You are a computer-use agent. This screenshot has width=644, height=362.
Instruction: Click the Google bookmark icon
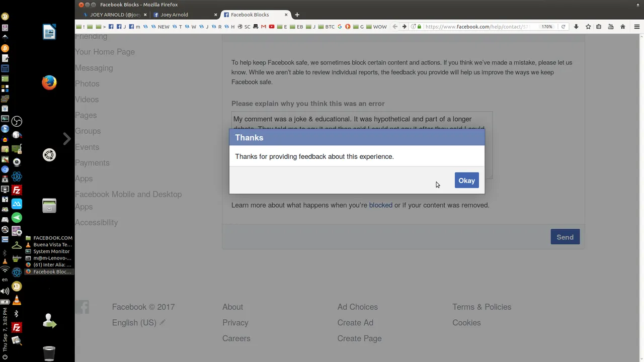point(340,27)
